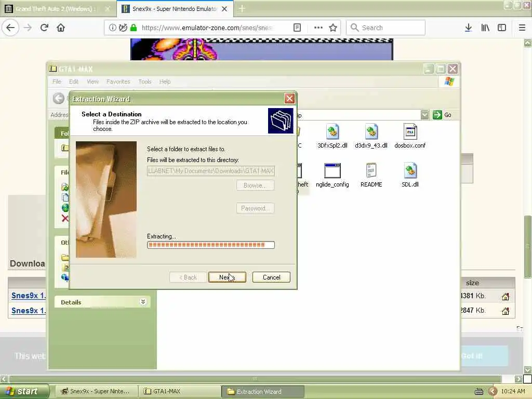Click the Next button in Extraction Wizard

click(x=227, y=277)
